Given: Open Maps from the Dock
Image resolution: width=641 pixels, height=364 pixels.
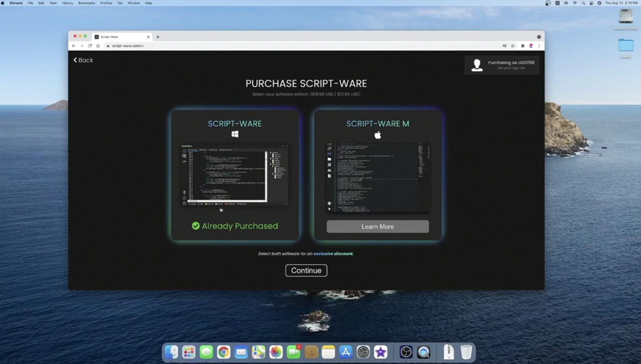Looking at the screenshot, I should (258, 352).
